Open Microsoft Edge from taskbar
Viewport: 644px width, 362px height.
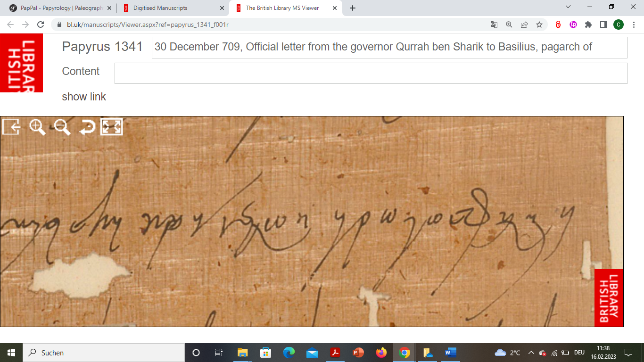289,353
